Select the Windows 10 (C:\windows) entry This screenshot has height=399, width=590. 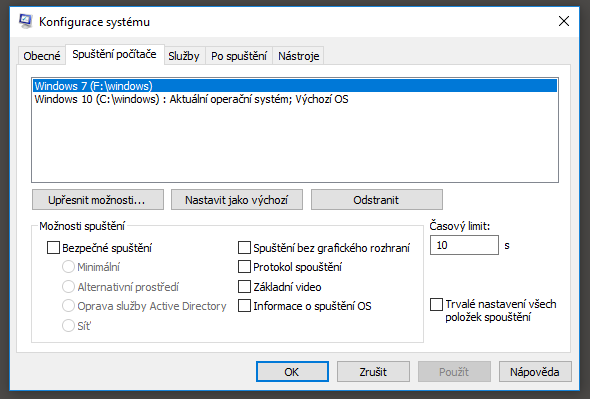[295, 99]
